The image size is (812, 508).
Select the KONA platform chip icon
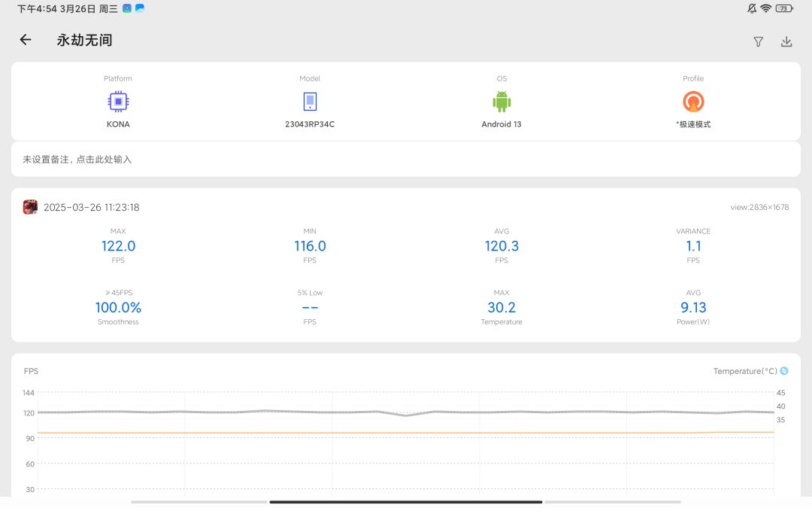(x=118, y=102)
